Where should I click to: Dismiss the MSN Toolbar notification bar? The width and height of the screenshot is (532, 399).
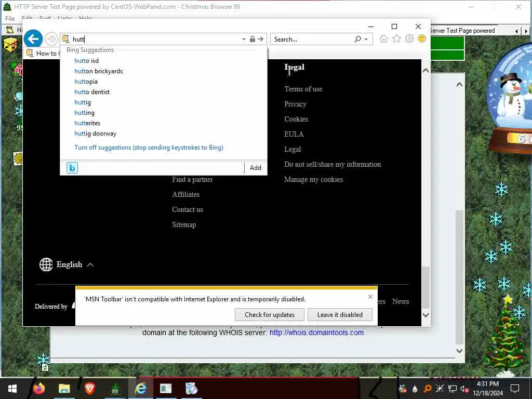pos(370,297)
